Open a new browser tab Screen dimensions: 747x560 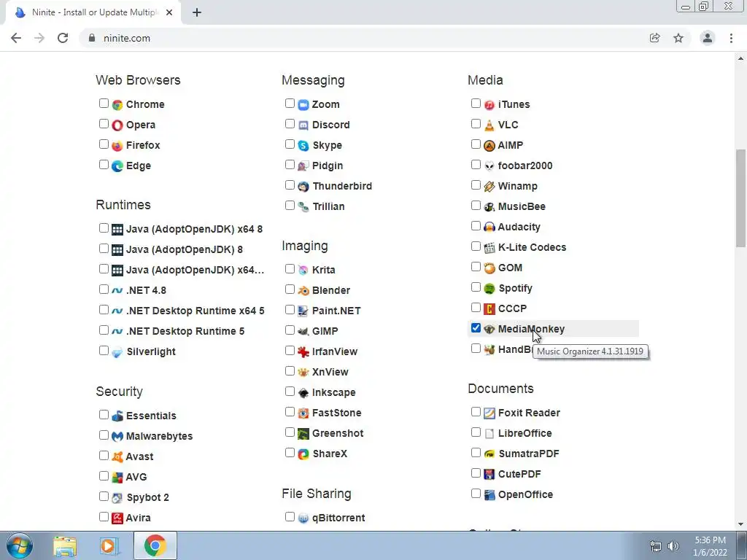pyautogui.click(x=197, y=12)
